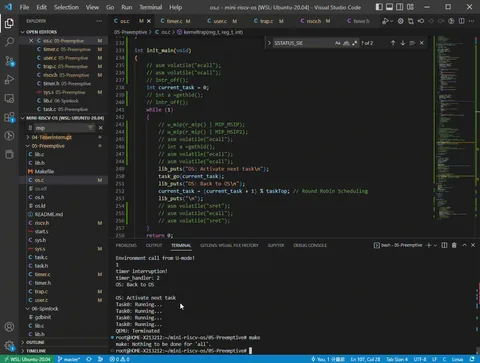
Task: Open the Source Control view
Action: 9,61
